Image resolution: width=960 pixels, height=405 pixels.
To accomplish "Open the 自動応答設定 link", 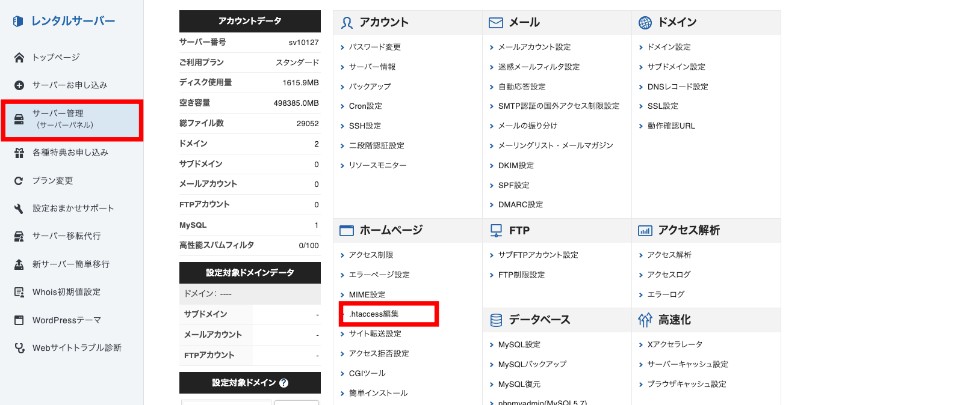I will click(x=522, y=86).
